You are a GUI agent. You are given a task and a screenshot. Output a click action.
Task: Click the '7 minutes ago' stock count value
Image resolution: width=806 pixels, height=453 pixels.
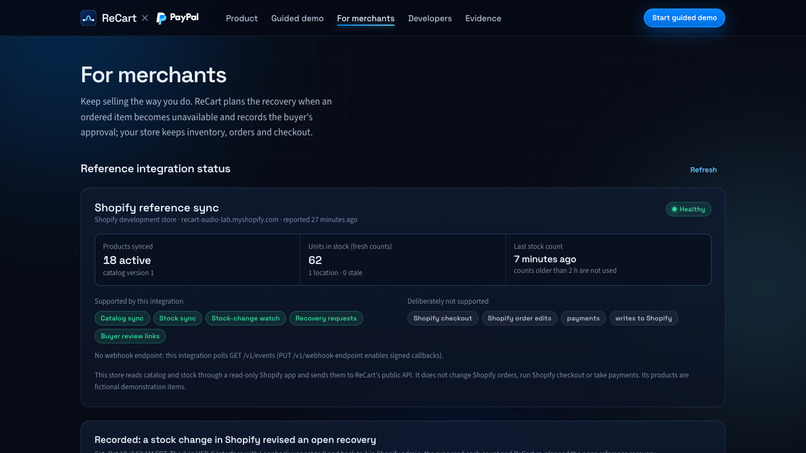point(545,259)
